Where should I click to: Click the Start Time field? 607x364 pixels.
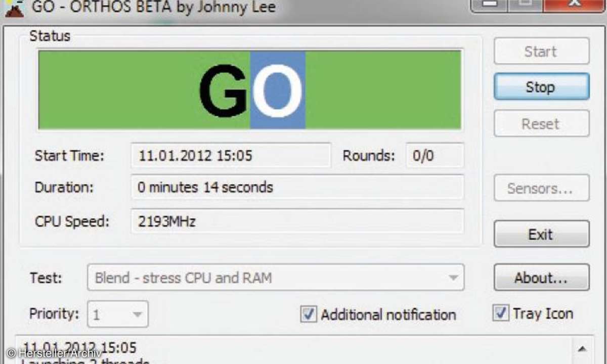pyautogui.click(x=231, y=155)
